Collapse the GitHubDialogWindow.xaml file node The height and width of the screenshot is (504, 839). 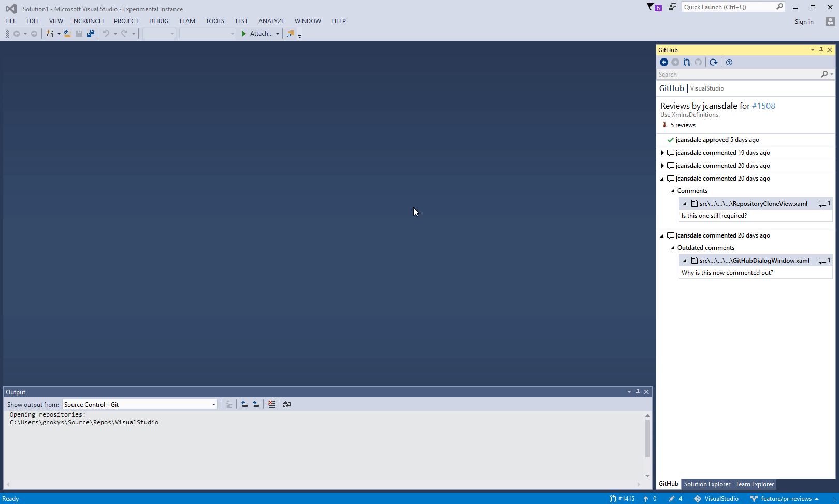point(685,261)
